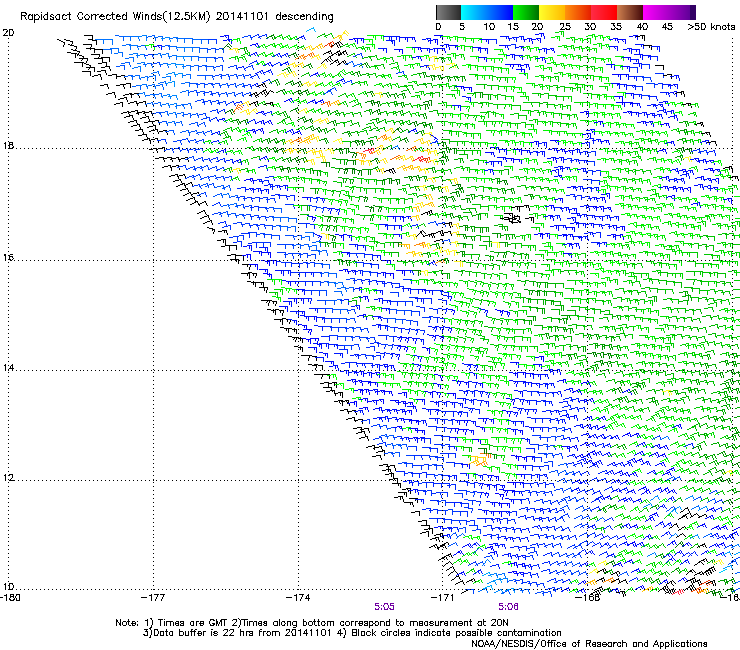Click the brown 35-40 knots legend swatch

(x=630, y=12)
